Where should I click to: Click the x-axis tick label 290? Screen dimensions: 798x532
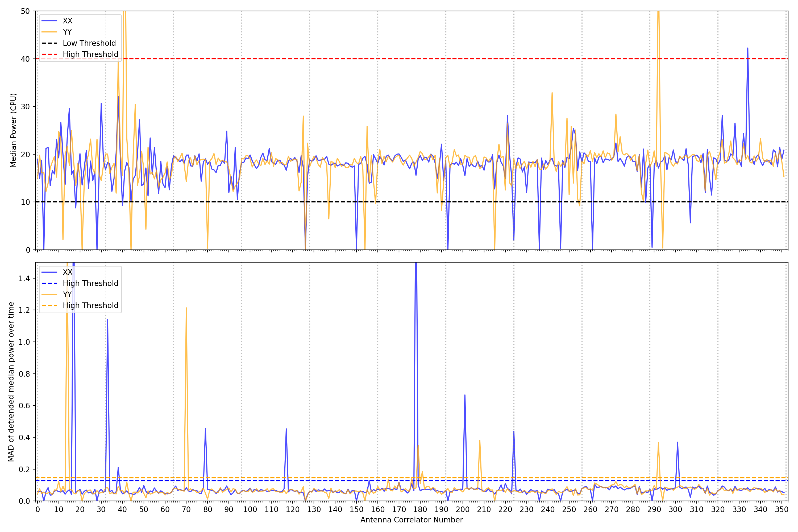pos(654,509)
